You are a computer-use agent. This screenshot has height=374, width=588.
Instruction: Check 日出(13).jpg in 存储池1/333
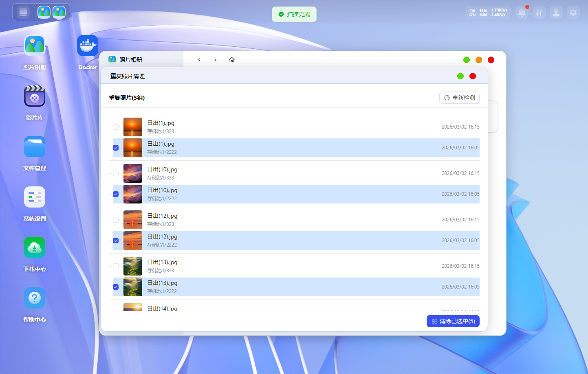[116, 266]
